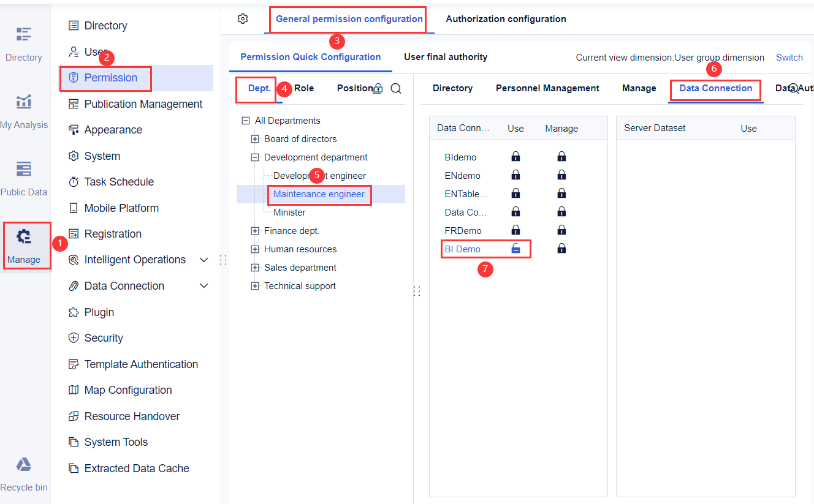Toggle the Manage lock for ENdemo

pyautogui.click(x=561, y=175)
